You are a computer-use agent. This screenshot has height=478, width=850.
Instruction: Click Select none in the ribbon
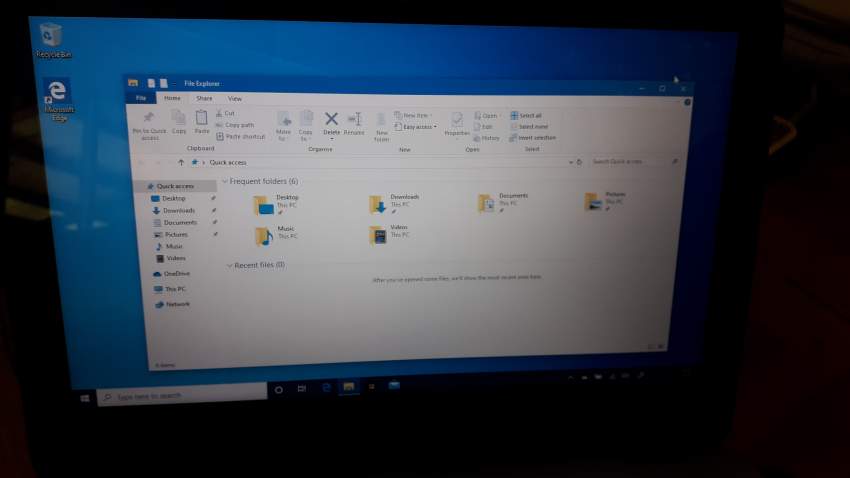[x=529, y=126]
